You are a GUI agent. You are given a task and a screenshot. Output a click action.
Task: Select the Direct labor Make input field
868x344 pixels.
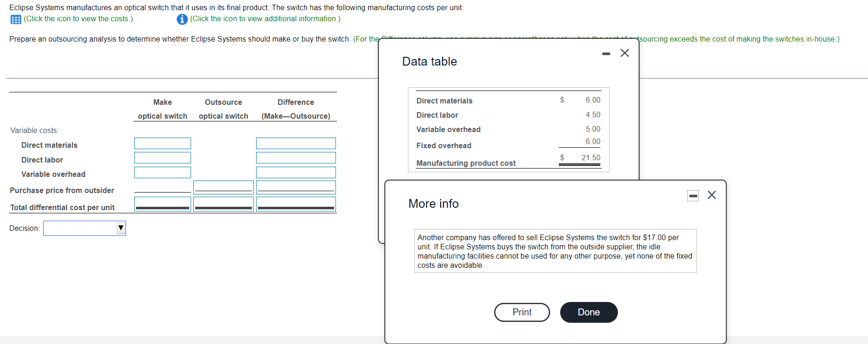coord(162,158)
